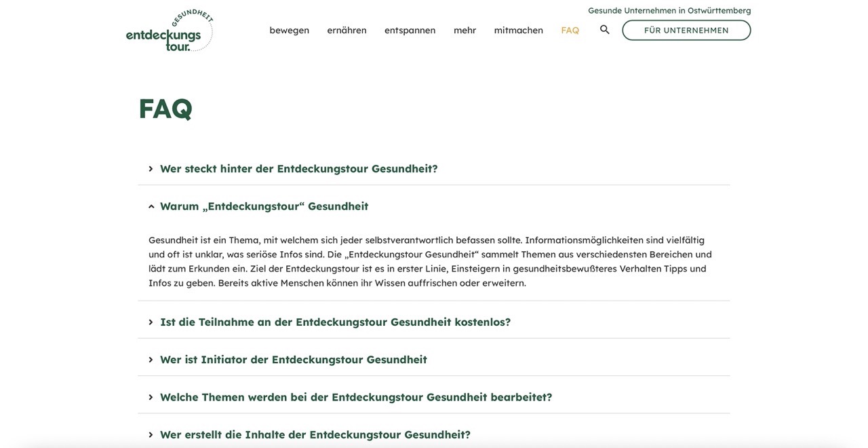Open the "ernähren" navigation menu item
Viewport: 868px width, 448px height.
(347, 30)
